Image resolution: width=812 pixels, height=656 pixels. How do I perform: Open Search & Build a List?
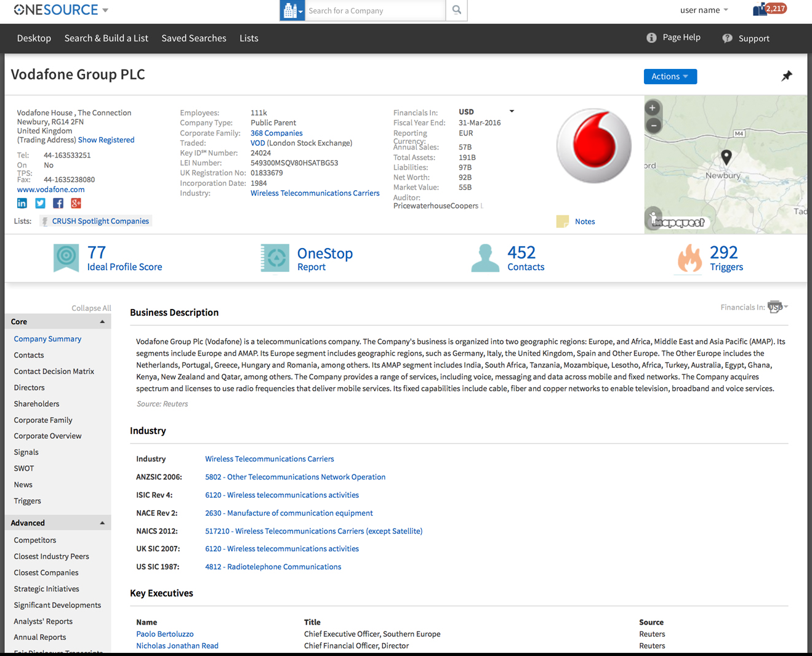pyautogui.click(x=107, y=38)
